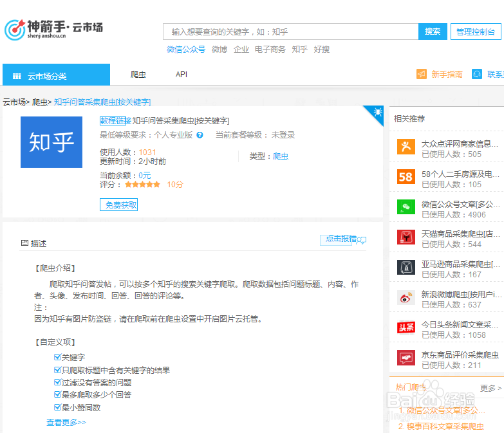This screenshot has width=504, height=433.
Task: Select 电子商务 search suggestion
Action: pos(270,50)
